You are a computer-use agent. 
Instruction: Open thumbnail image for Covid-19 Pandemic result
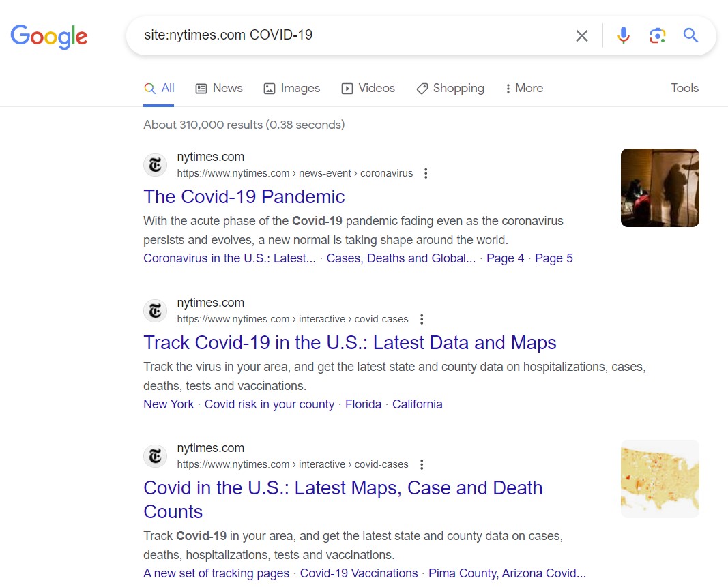(660, 188)
